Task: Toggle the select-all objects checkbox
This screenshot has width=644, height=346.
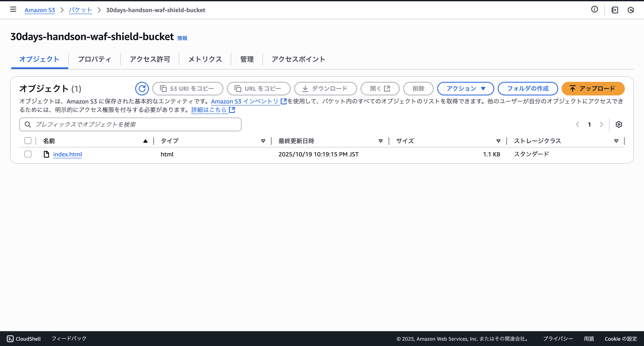Action: coord(28,141)
